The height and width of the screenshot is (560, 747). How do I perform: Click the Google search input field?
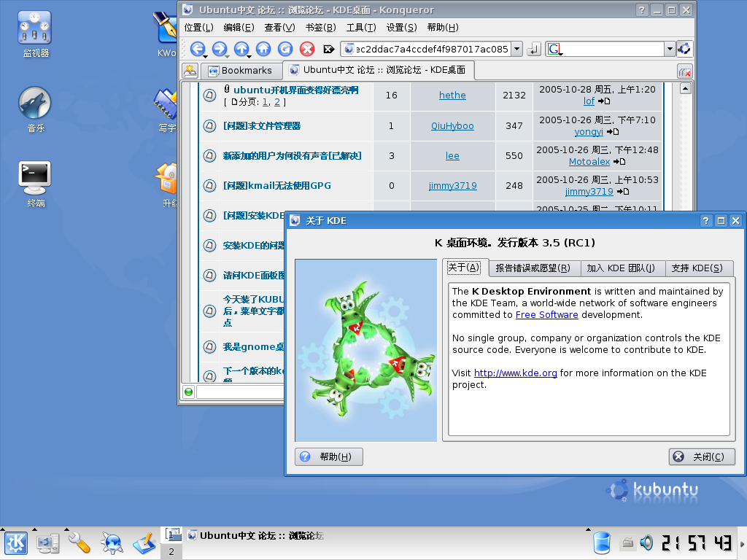[613, 49]
